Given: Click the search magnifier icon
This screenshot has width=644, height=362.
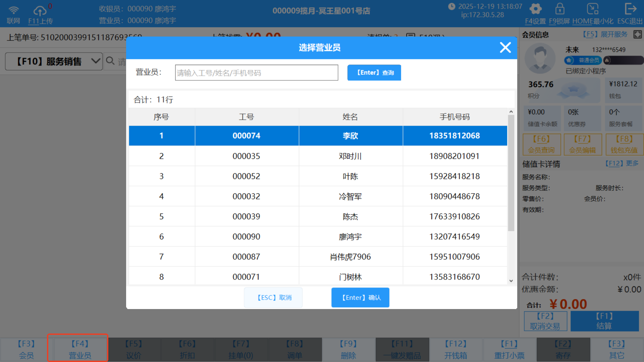Looking at the screenshot, I should click(110, 61).
